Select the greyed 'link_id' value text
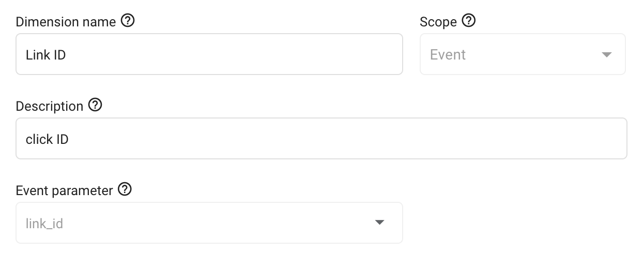Image resolution: width=644 pixels, height=266 pixels. point(44,224)
